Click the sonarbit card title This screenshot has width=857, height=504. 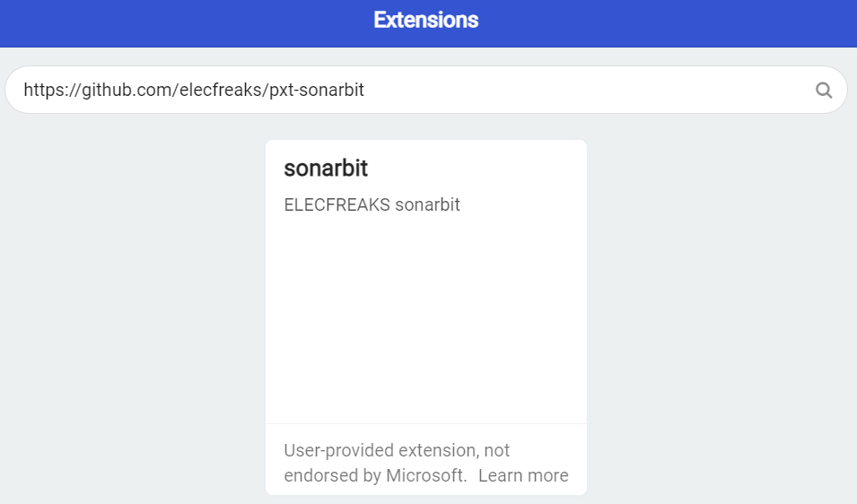pos(326,169)
